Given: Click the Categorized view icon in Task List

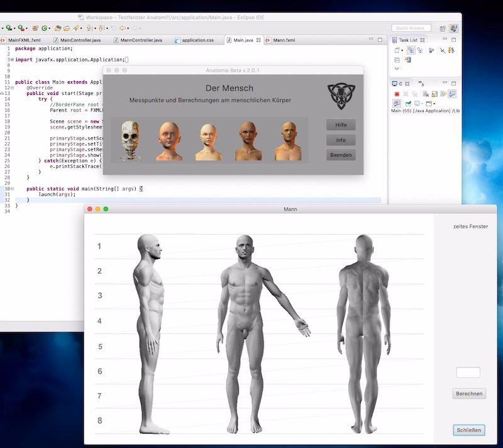Looking at the screenshot, I should (x=411, y=50).
